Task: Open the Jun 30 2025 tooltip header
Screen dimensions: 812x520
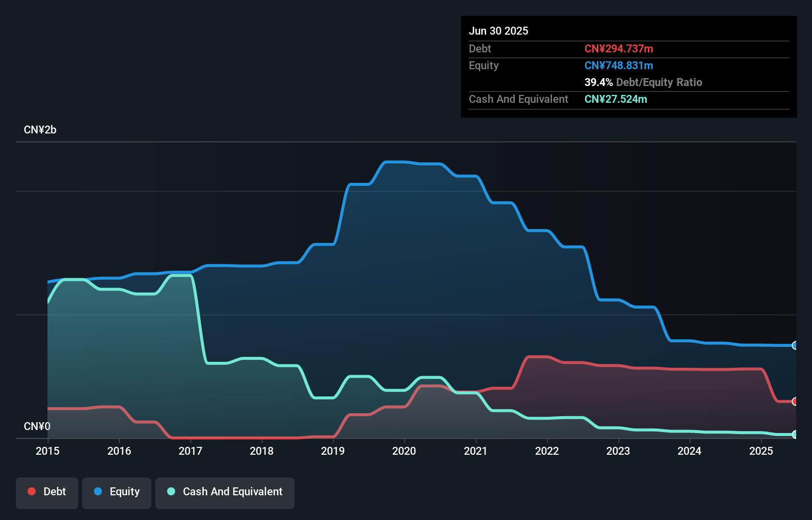Action: [498, 31]
